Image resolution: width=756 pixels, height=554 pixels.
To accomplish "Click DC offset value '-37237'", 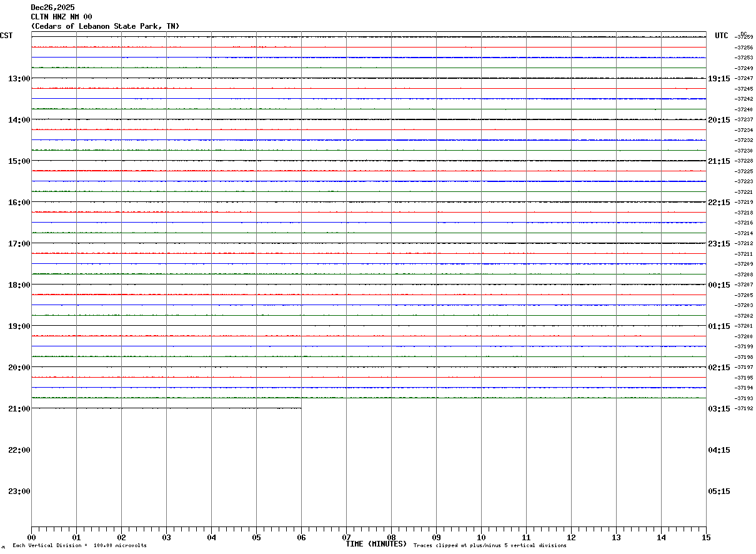I will [x=744, y=119].
